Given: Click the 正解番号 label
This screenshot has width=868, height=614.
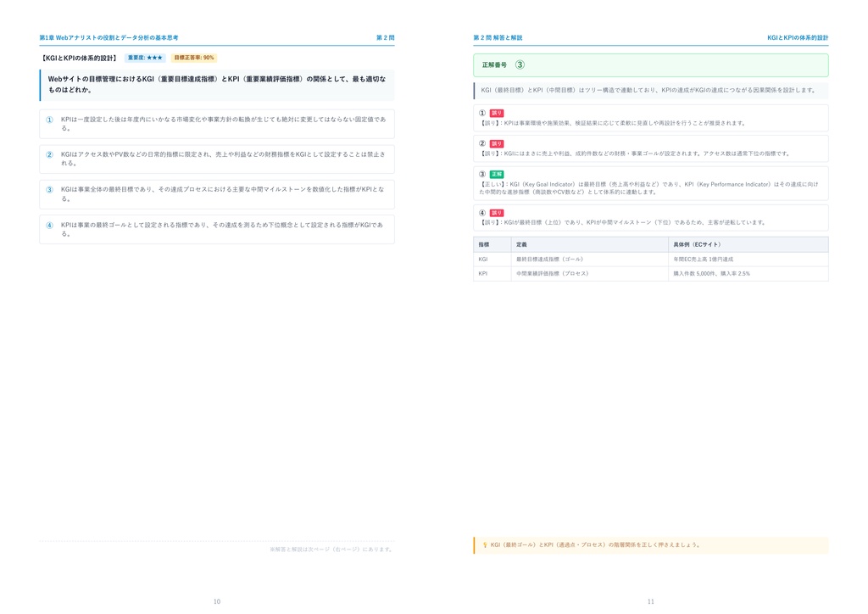Looking at the screenshot, I should coord(494,64).
